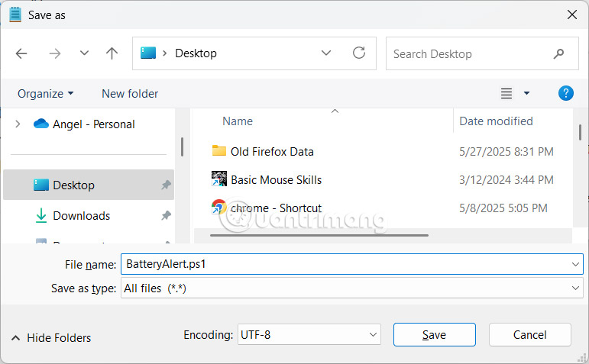Open Help with the question mark icon
The height and width of the screenshot is (364, 589).
pyautogui.click(x=566, y=93)
